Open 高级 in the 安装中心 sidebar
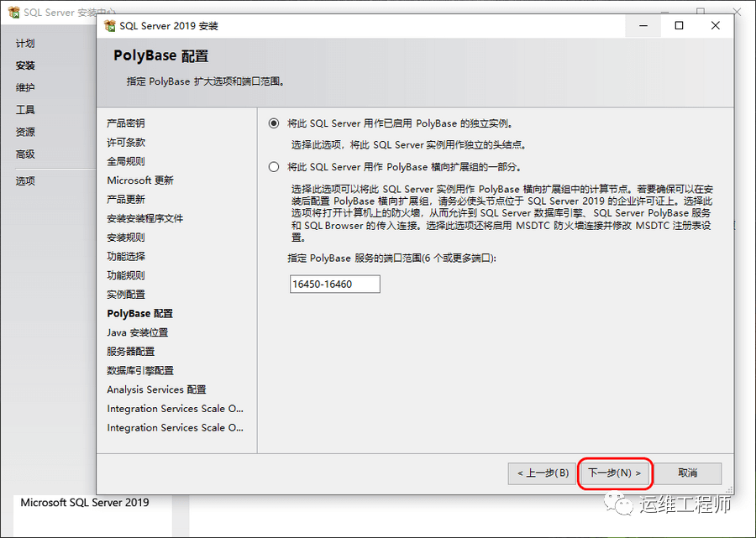Screen dimensions: 756x538 click(x=25, y=154)
